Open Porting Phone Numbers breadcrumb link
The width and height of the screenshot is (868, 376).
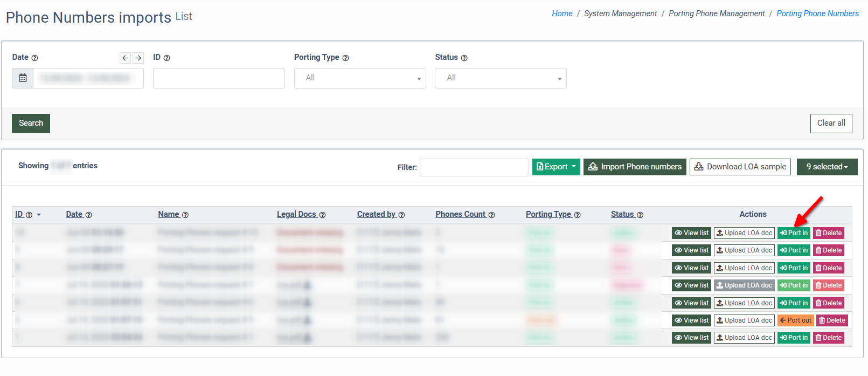pos(817,13)
